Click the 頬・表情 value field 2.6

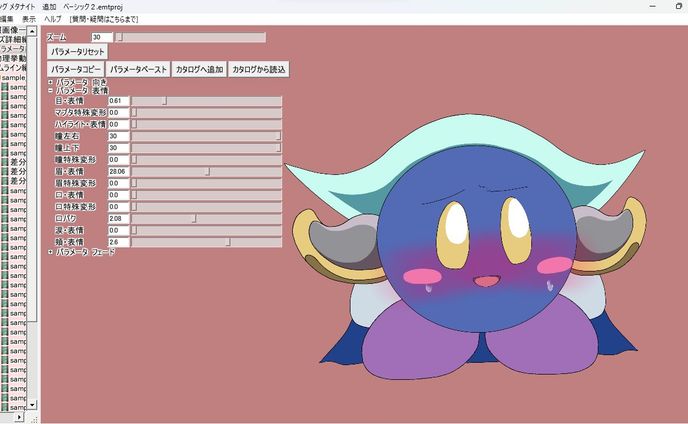tap(118, 242)
